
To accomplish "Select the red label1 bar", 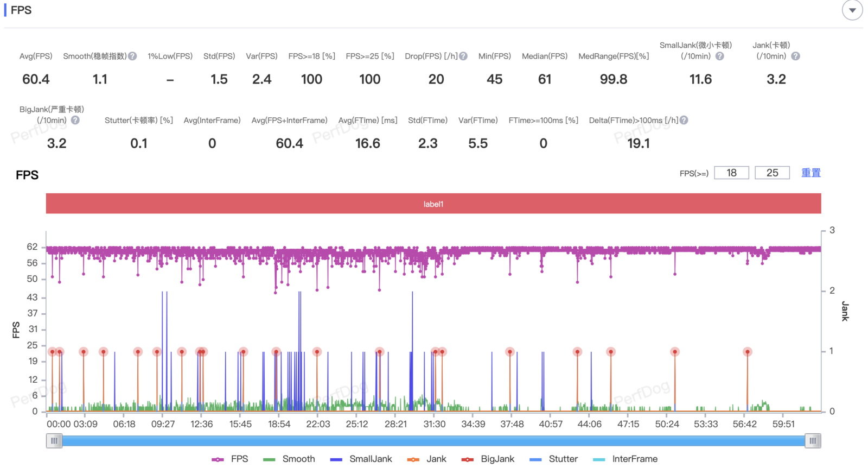I will click(433, 204).
